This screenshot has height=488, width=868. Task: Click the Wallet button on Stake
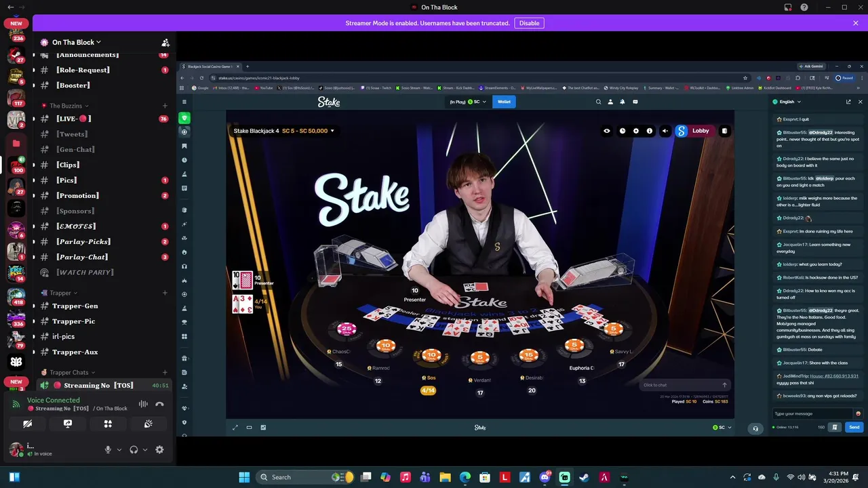pyautogui.click(x=504, y=102)
